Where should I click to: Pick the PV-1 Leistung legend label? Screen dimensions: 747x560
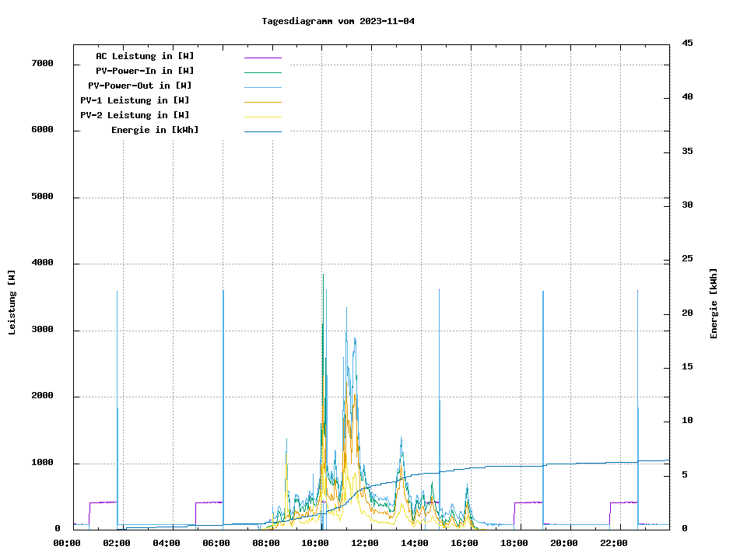point(135,100)
